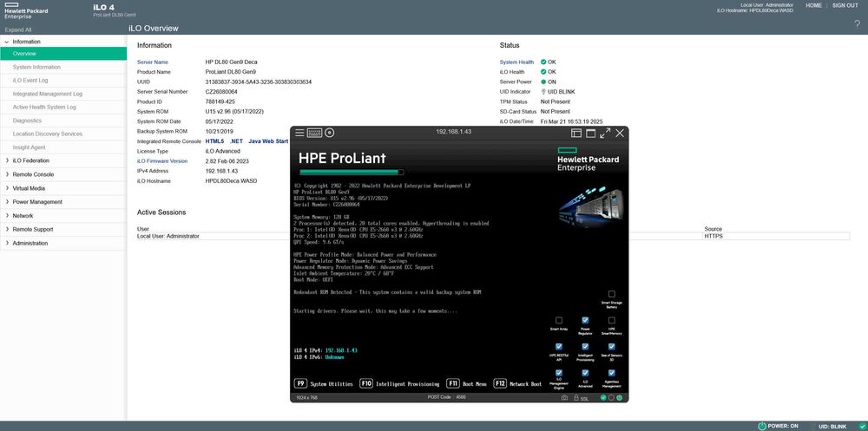Click the POWER: ON icon in the footer
The height and width of the screenshot is (431, 868).
[x=762, y=426]
